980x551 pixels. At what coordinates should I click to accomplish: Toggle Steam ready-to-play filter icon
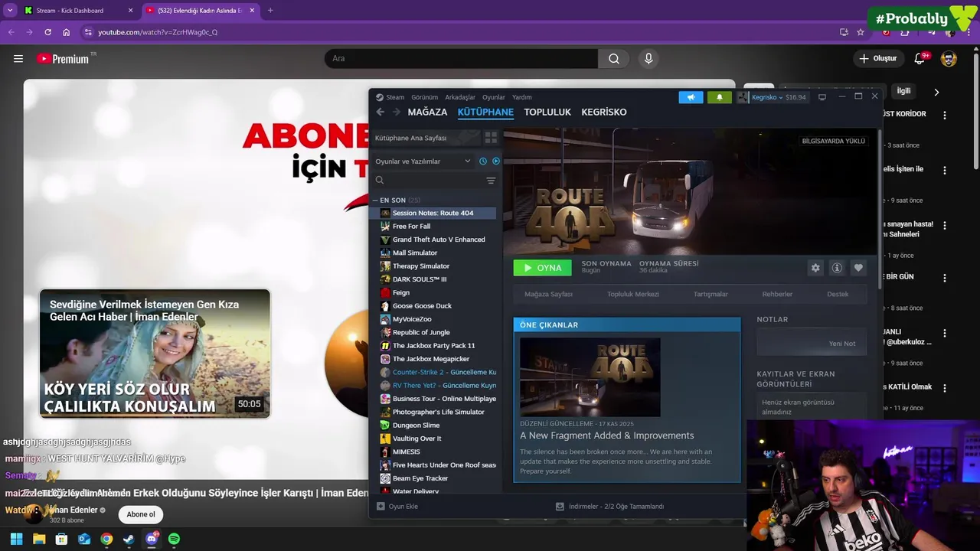[496, 161]
